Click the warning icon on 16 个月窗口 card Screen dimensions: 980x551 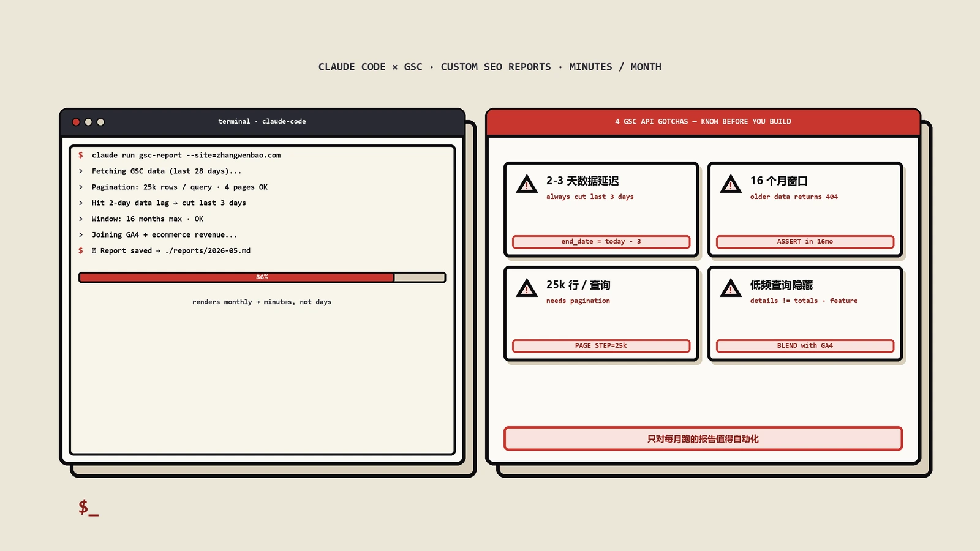731,184
